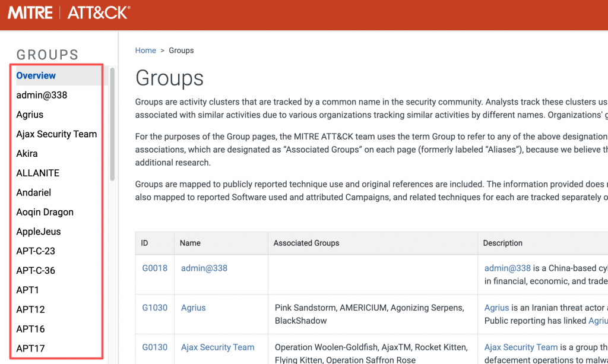Open AppleJeus in the sidebar
The height and width of the screenshot is (364, 608).
[x=38, y=232]
